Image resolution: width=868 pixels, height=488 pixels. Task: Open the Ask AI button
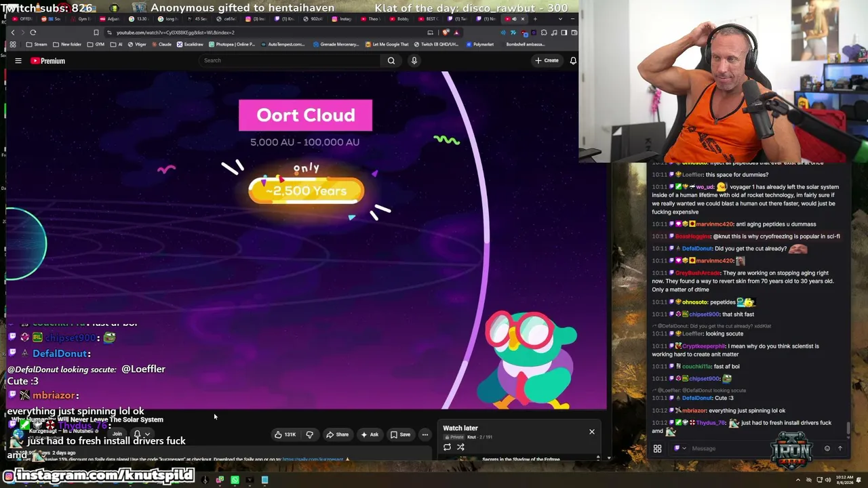coord(370,434)
